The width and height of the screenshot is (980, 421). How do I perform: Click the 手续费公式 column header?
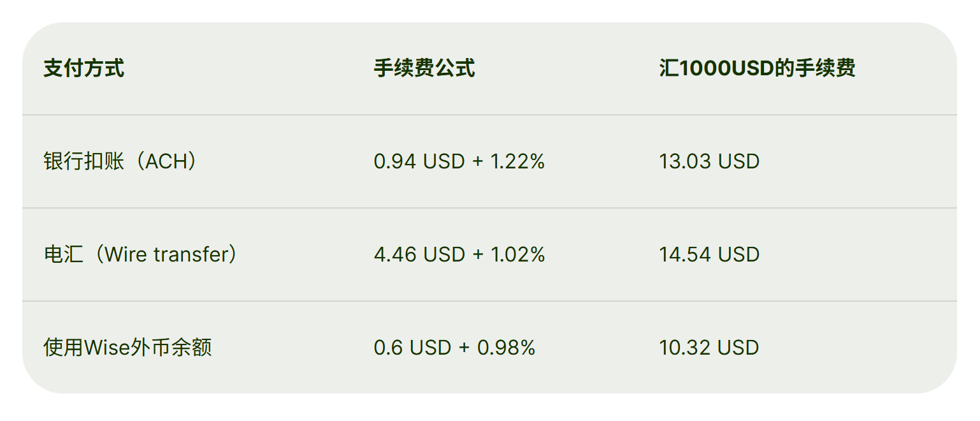pyautogui.click(x=424, y=68)
